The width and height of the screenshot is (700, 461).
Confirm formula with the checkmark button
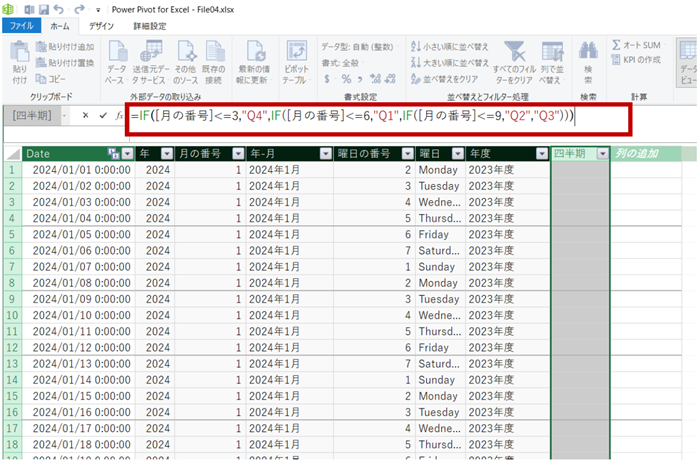click(102, 116)
